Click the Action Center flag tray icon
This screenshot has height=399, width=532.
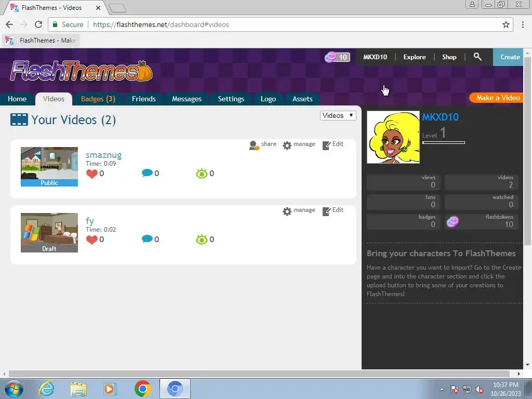click(x=454, y=390)
